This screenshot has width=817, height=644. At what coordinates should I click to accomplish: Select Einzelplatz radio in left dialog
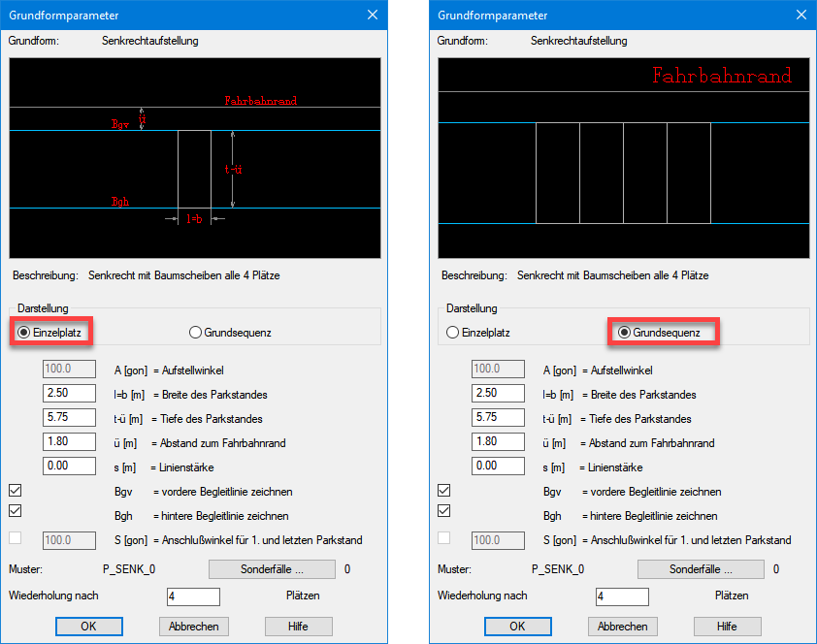click(22, 332)
